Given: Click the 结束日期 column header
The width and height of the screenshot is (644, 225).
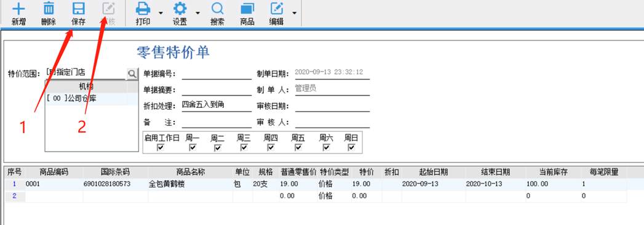Looking at the screenshot, I should [x=495, y=173].
